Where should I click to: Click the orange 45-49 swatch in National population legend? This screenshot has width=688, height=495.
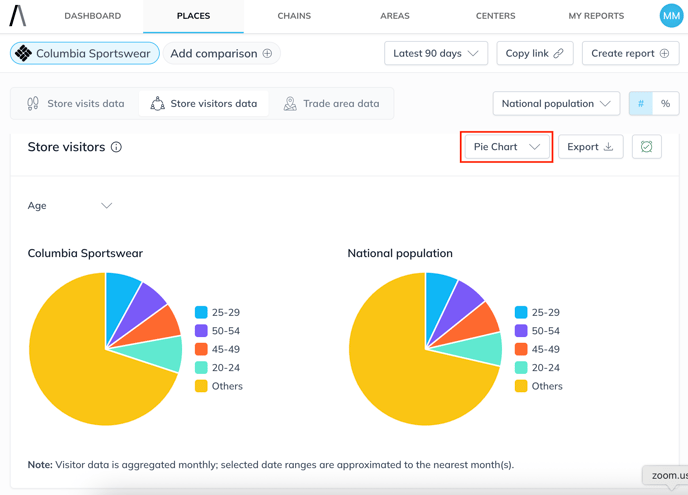[x=521, y=350]
